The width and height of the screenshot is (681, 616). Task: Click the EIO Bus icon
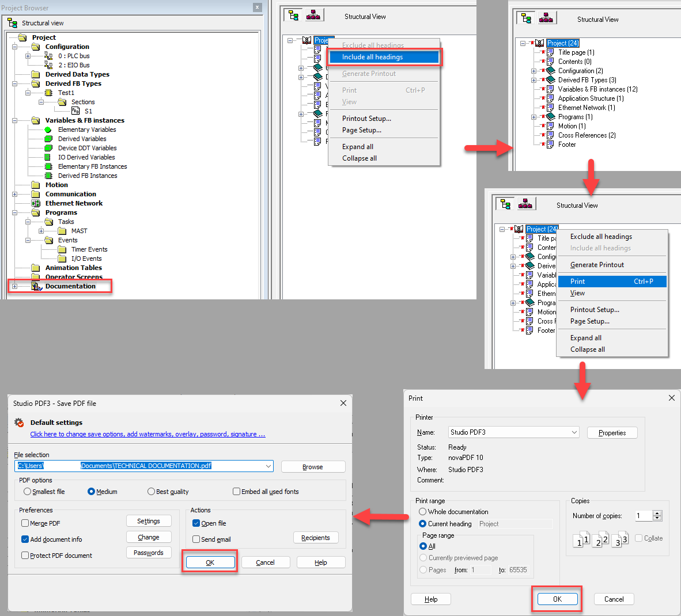pos(48,65)
